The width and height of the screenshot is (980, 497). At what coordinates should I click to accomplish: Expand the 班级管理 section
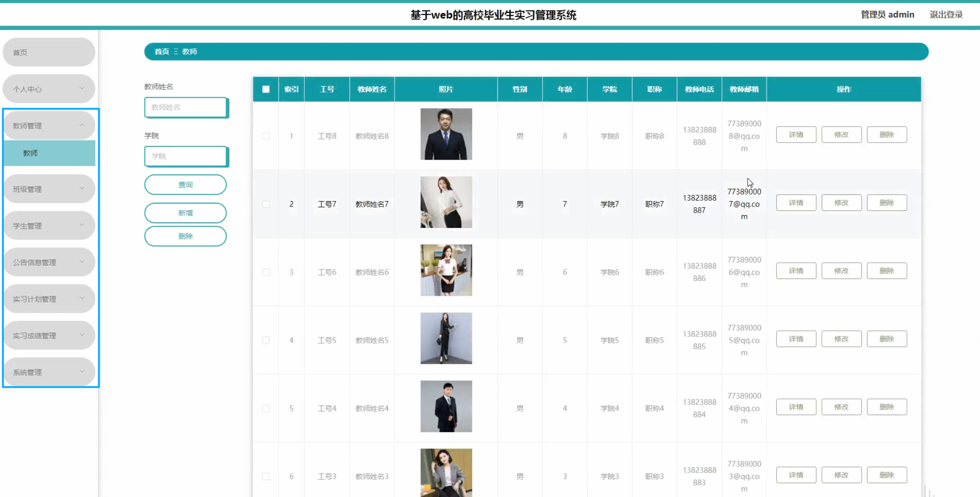(48, 189)
